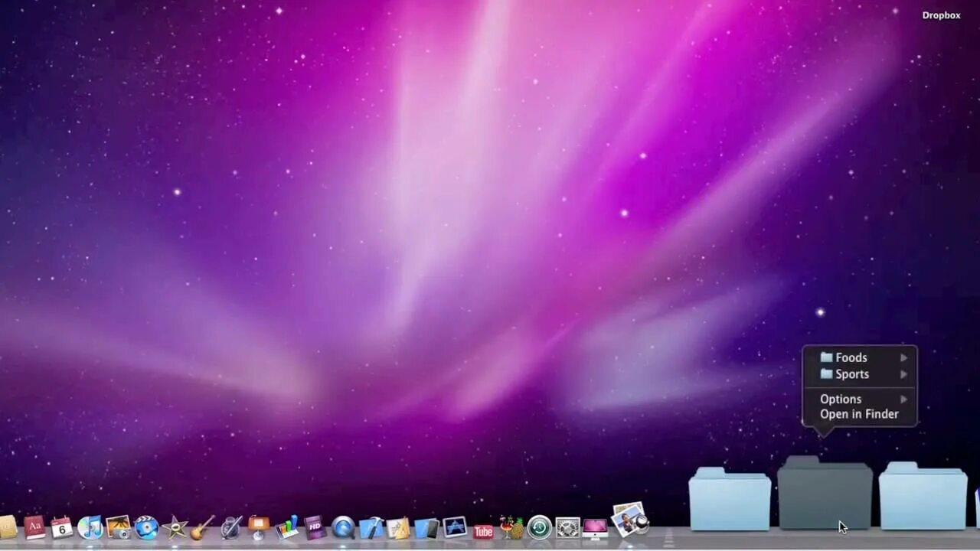Image resolution: width=980 pixels, height=551 pixels.
Task: Launch the YouTube app icon
Action: click(x=482, y=530)
